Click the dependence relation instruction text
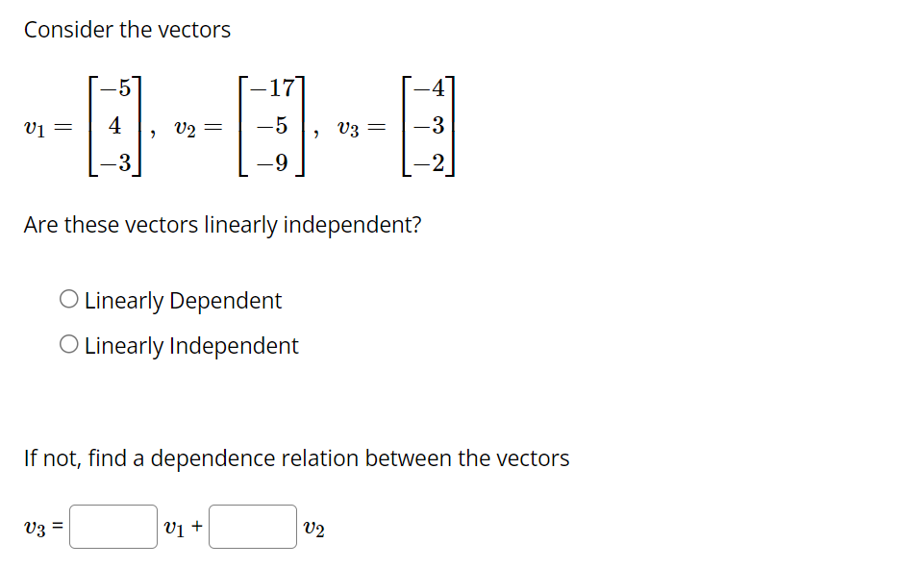924x568 pixels. [x=295, y=458]
